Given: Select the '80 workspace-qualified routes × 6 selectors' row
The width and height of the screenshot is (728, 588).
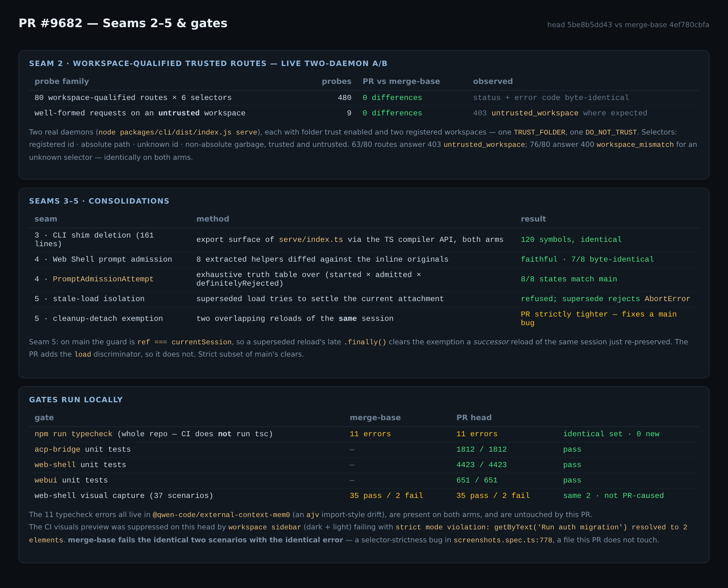Looking at the screenshot, I should click(364, 98).
